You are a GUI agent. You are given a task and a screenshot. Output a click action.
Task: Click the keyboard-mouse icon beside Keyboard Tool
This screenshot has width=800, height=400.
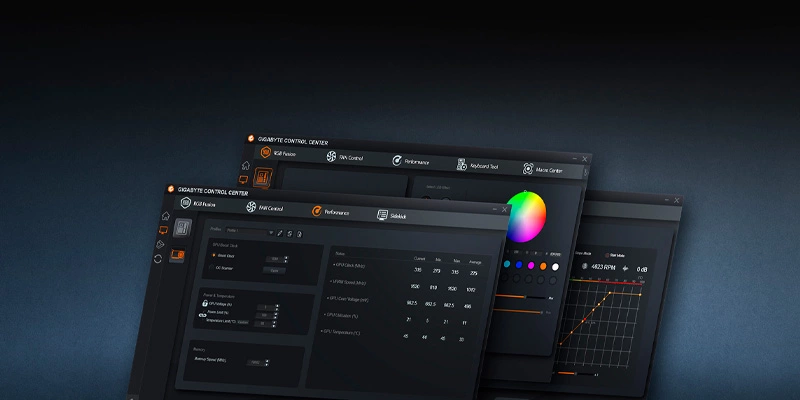[462, 165]
